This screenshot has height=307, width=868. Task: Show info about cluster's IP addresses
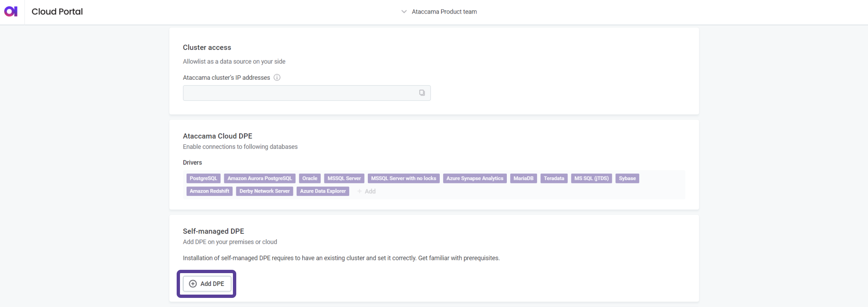[277, 78]
